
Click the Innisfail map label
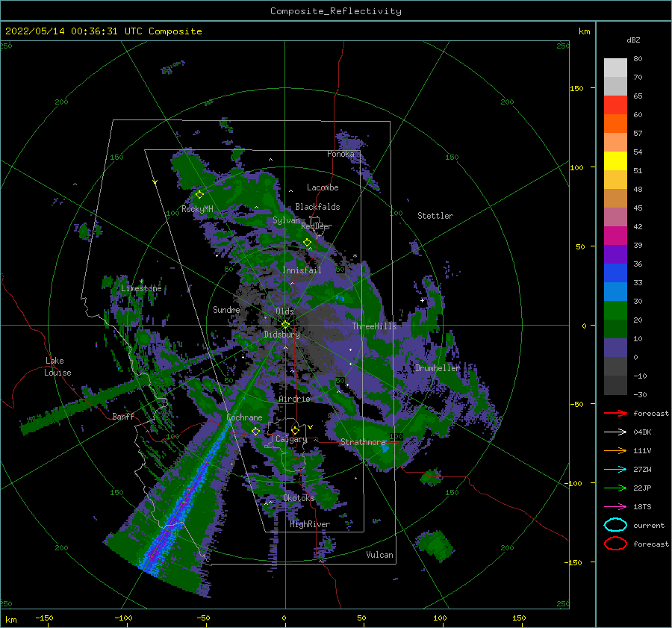point(302,270)
